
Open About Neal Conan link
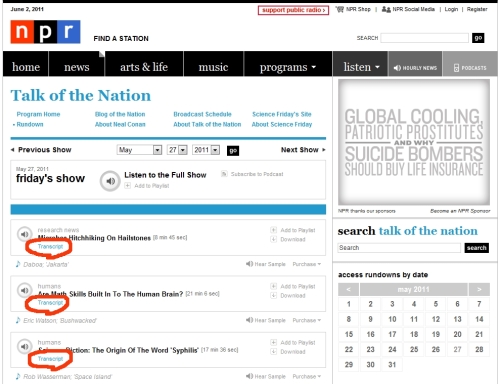[120, 124]
